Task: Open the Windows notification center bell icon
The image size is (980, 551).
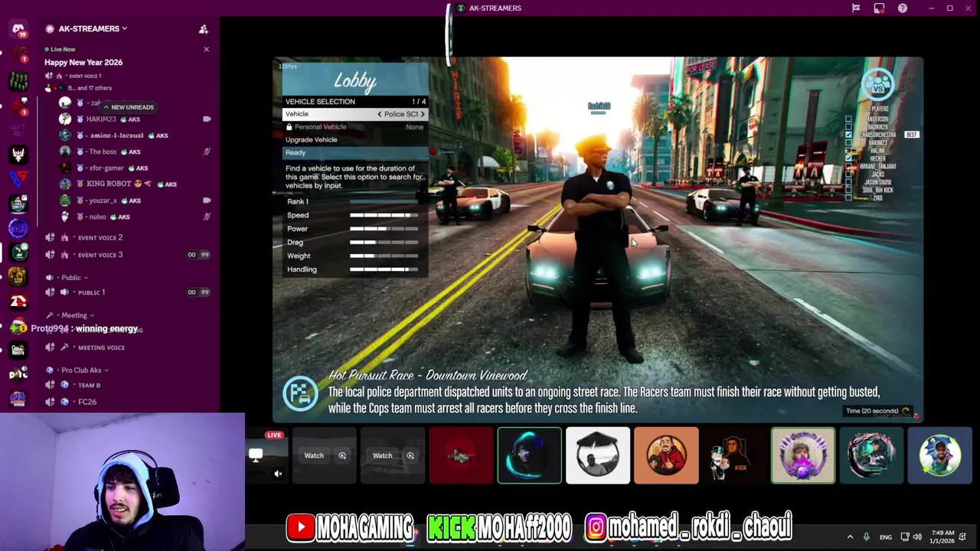Action: [962, 537]
